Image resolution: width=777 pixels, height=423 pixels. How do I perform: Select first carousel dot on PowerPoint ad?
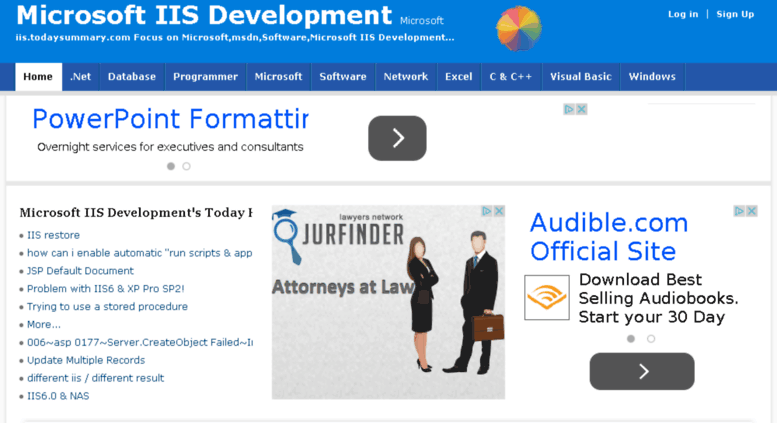click(x=171, y=166)
